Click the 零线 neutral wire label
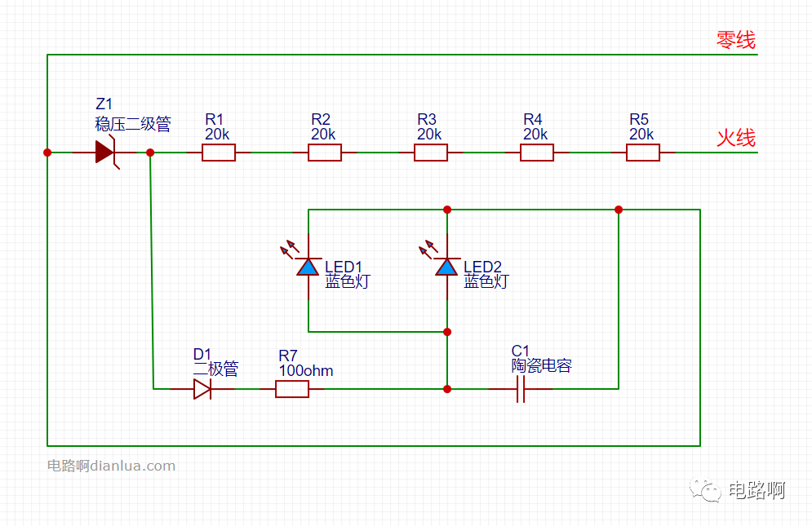The height and width of the screenshot is (526, 812). pos(736,40)
